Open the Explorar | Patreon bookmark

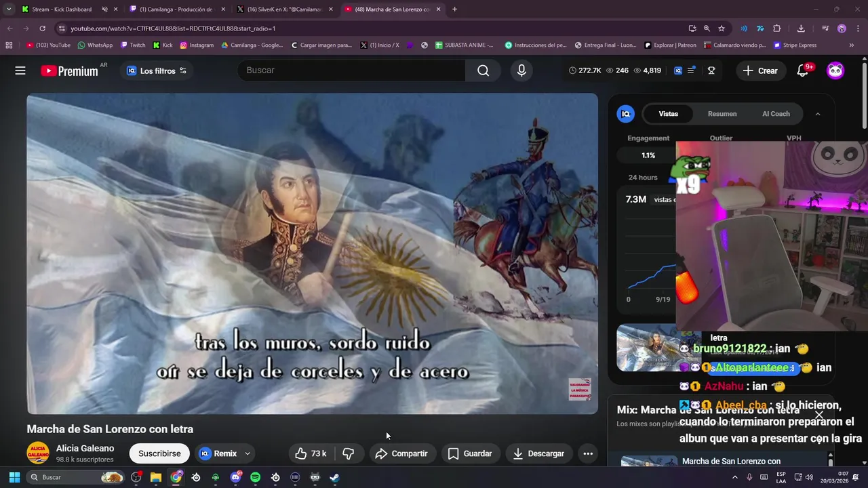(x=670, y=45)
